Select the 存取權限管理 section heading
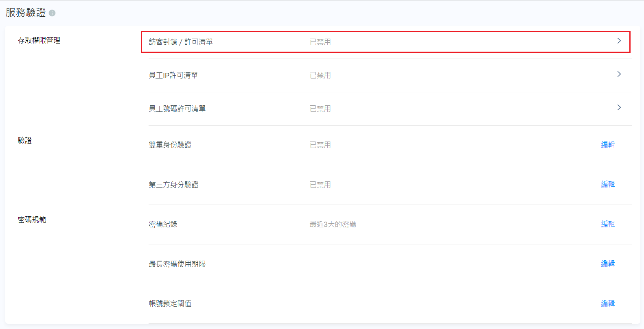The height and width of the screenshot is (329, 644). click(x=39, y=40)
